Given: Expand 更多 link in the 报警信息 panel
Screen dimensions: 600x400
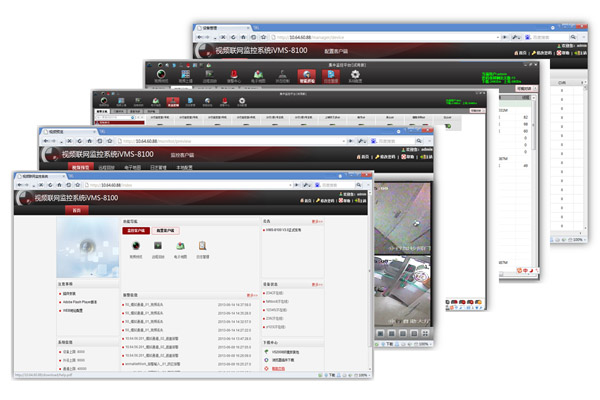Looking at the screenshot, I should tap(250, 294).
